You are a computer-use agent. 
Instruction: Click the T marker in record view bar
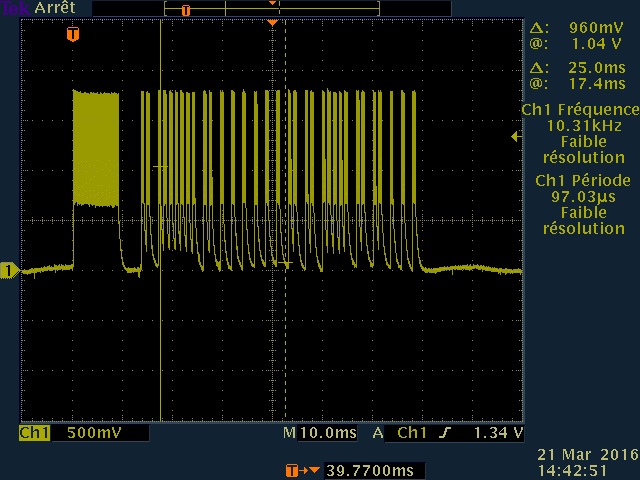[x=185, y=10]
